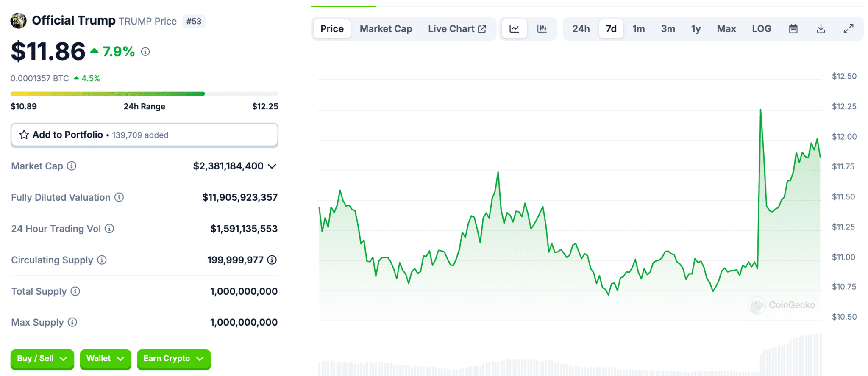This screenshot has height=376, width=868.
Task: Click the 139,709 added text
Action: [x=140, y=135]
